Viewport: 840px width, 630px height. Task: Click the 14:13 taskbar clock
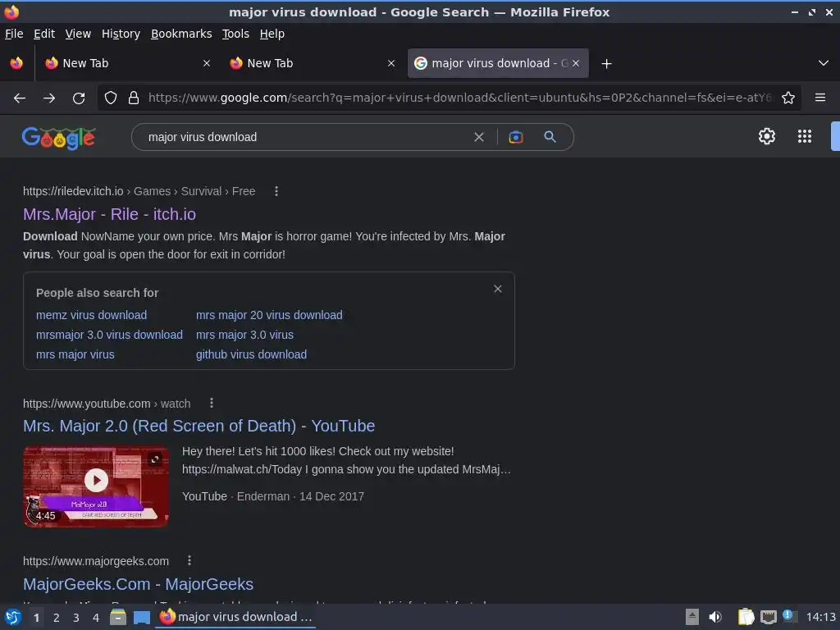click(x=820, y=617)
